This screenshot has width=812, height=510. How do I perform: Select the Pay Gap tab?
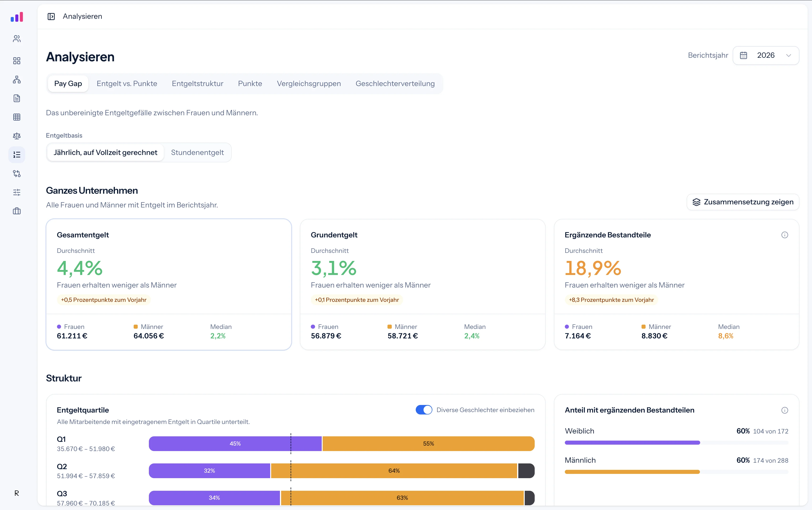pos(68,84)
